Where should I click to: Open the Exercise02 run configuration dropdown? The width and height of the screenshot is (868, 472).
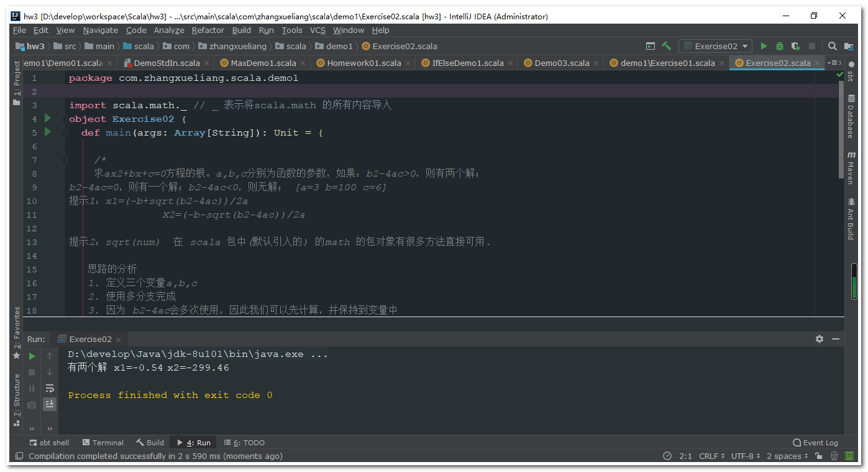point(715,46)
